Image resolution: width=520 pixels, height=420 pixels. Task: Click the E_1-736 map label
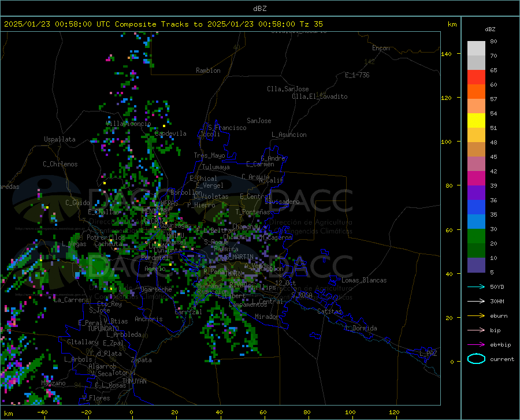(357, 75)
